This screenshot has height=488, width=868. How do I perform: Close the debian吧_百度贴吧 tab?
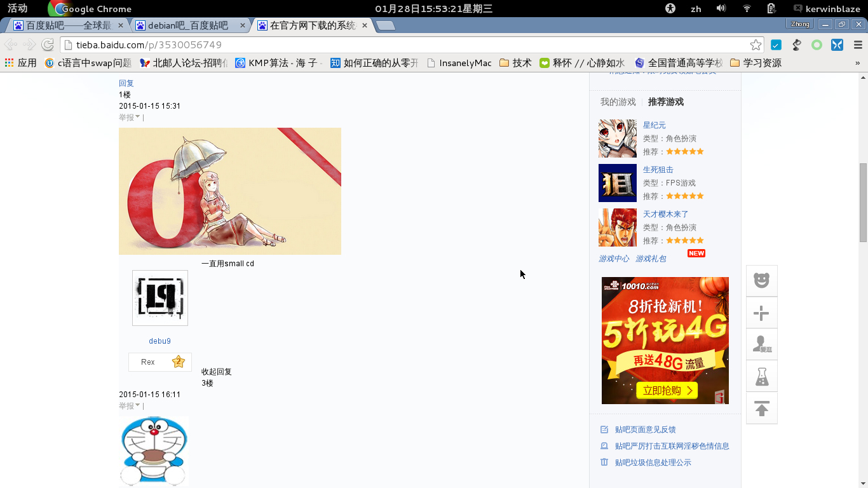pyautogui.click(x=242, y=25)
